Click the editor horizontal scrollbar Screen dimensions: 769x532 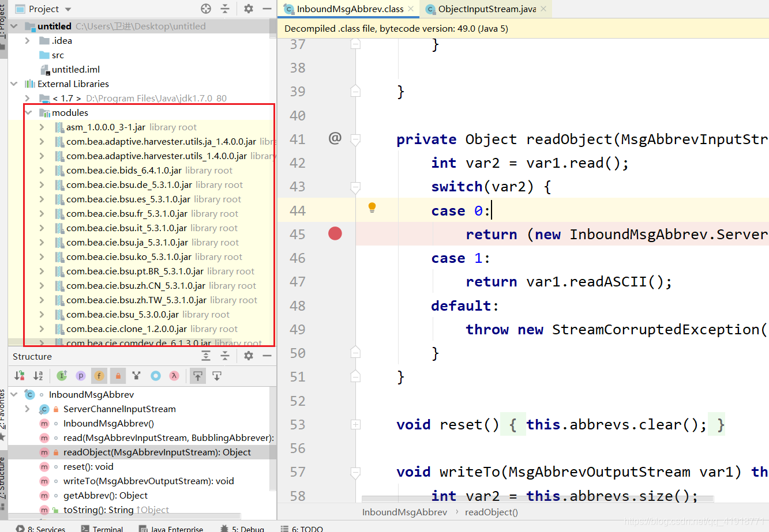coord(538,499)
